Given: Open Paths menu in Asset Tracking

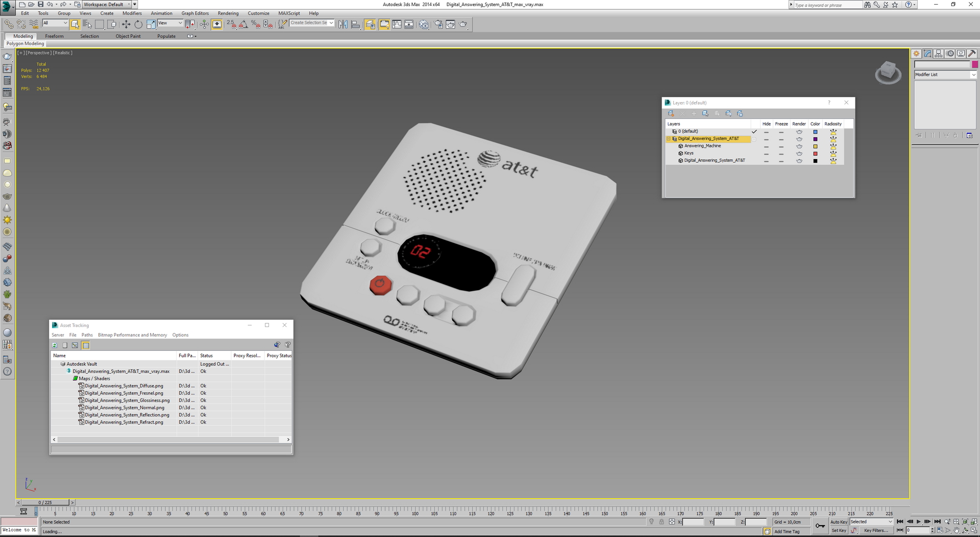Looking at the screenshot, I should click(x=87, y=335).
